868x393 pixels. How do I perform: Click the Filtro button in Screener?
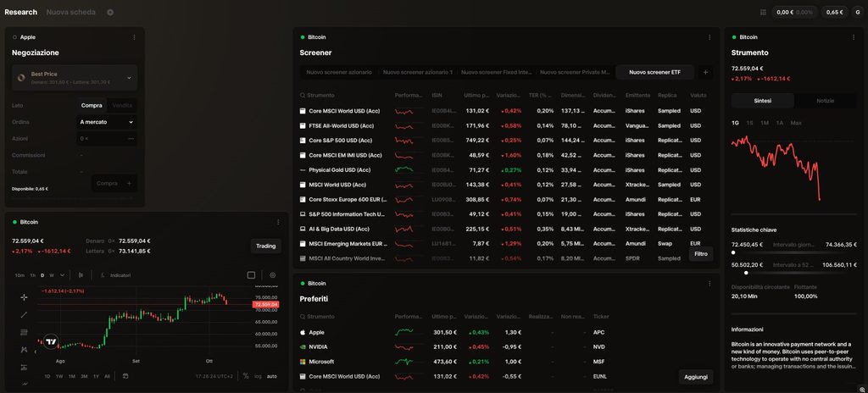pyautogui.click(x=701, y=254)
